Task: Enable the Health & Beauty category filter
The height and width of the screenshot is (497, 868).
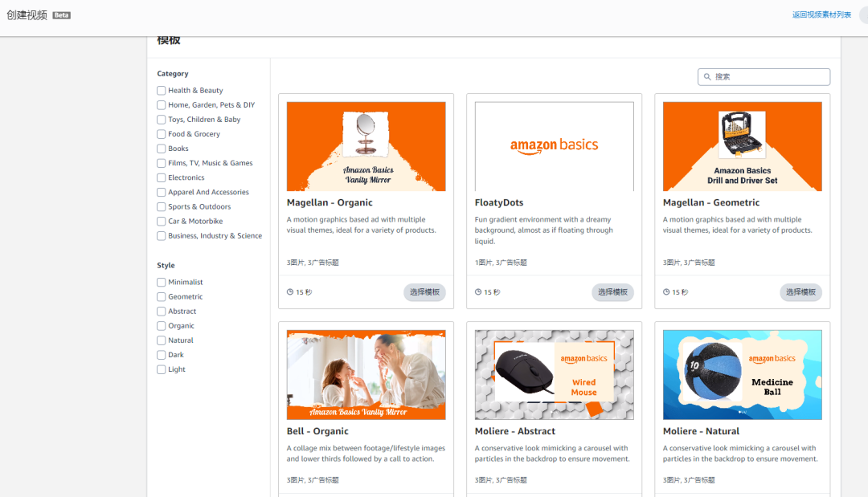Action: tap(161, 90)
